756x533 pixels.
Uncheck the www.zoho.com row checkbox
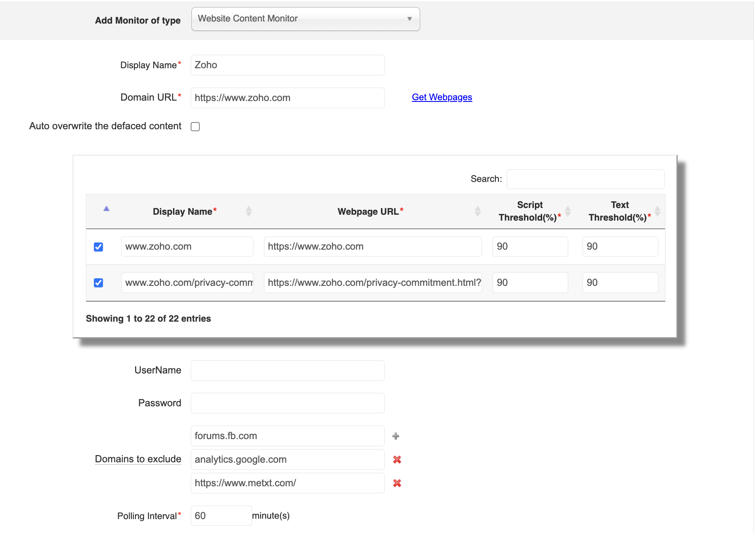pos(98,247)
